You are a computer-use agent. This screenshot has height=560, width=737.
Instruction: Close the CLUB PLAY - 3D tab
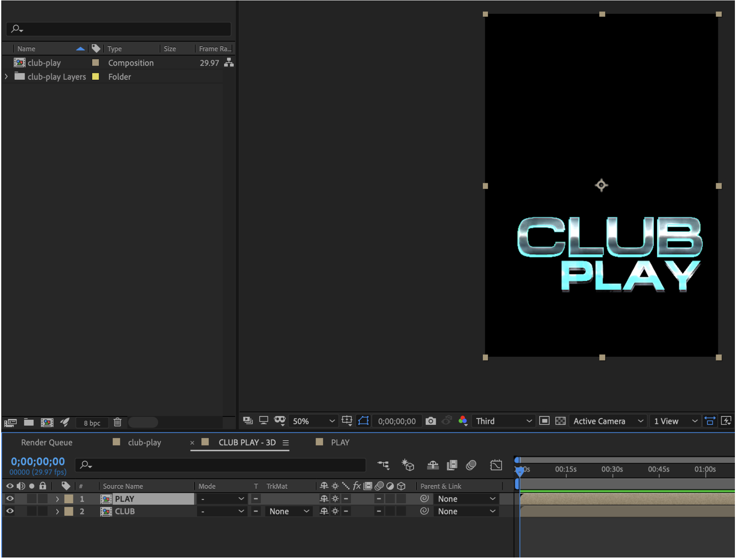coord(192,443)
